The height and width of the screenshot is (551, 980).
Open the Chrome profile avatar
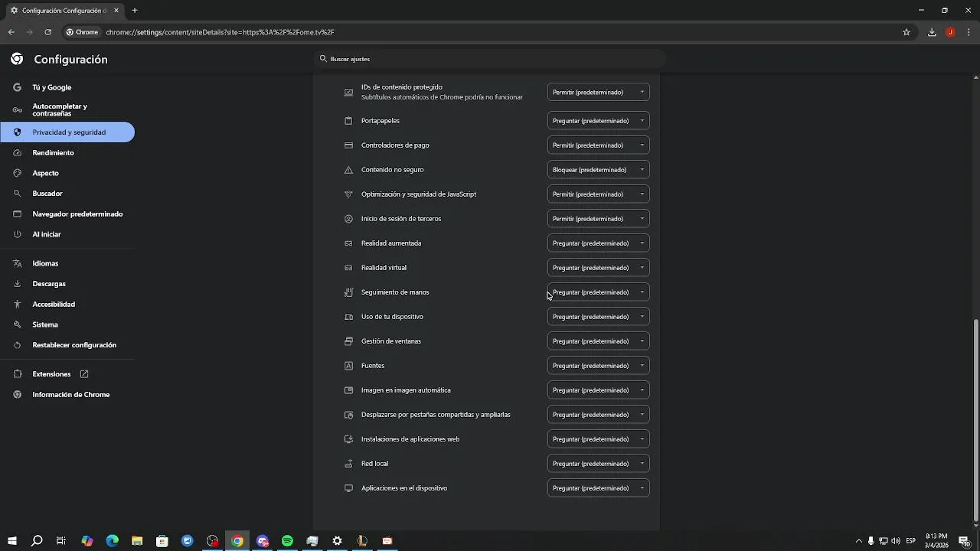[950, 32]
